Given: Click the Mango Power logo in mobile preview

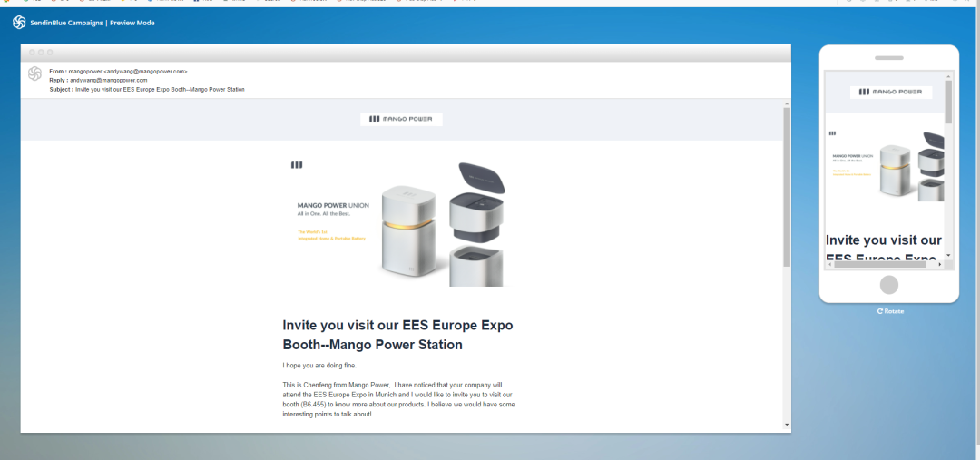Looking at the screenshot, I should point(891,92).
